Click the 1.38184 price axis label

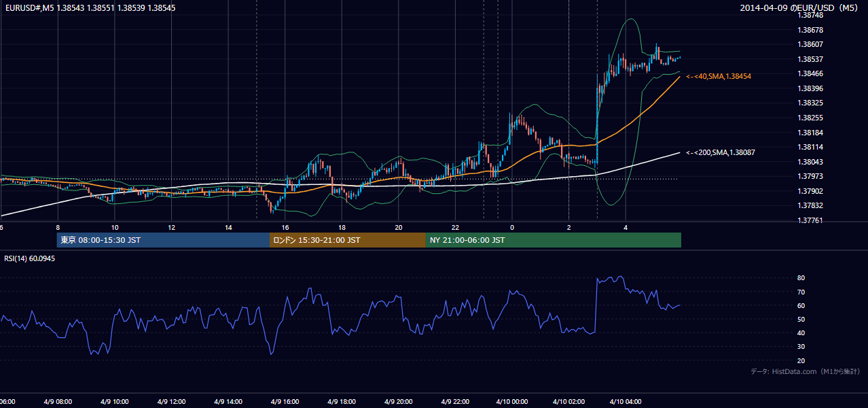[x=811, y=133]
